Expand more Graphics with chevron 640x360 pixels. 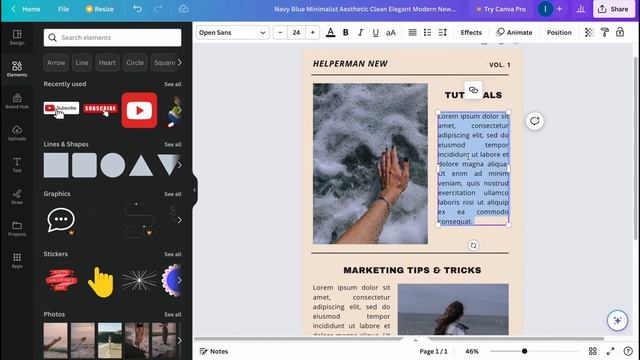179,220
